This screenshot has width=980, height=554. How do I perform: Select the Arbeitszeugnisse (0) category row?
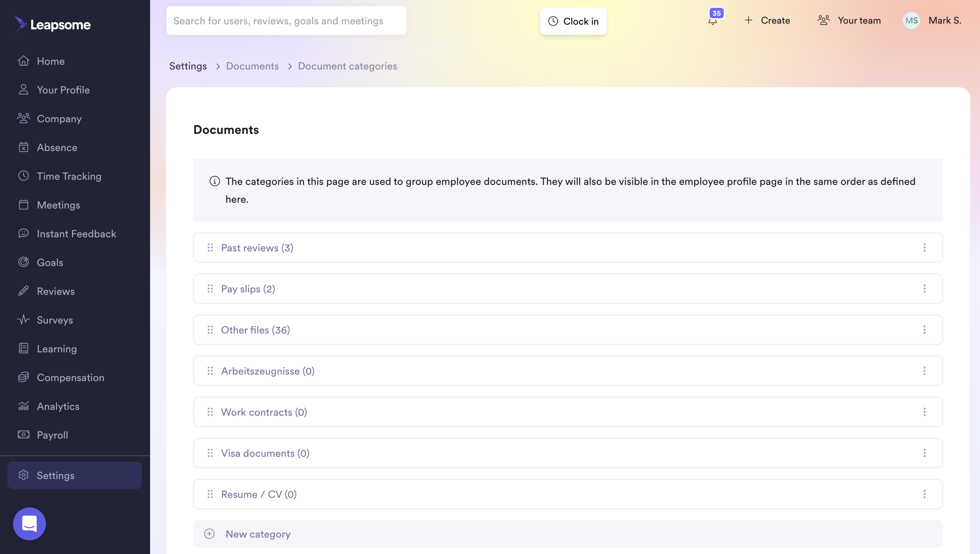(568, 371)
